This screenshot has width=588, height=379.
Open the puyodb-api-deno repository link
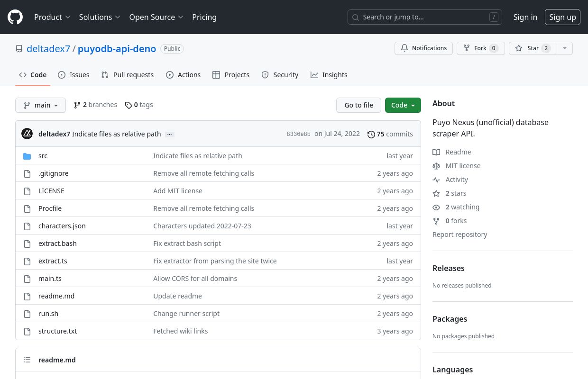(x=117, y=48)
